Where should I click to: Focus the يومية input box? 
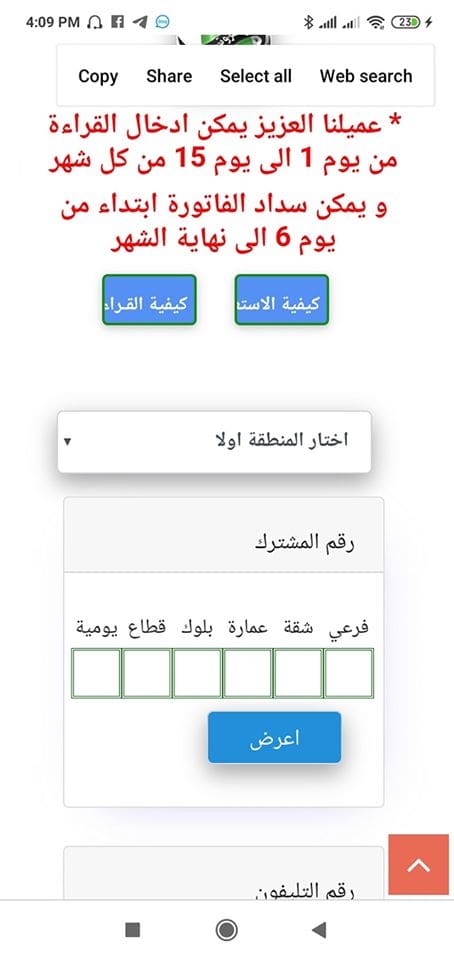pyautogui.click(x=96, y=673)
